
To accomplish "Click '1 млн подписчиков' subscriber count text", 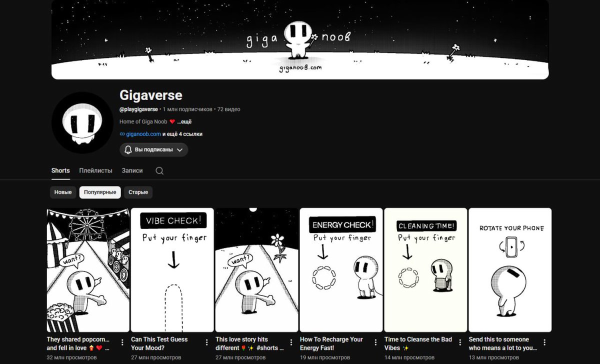I will (x=187, y=109).
